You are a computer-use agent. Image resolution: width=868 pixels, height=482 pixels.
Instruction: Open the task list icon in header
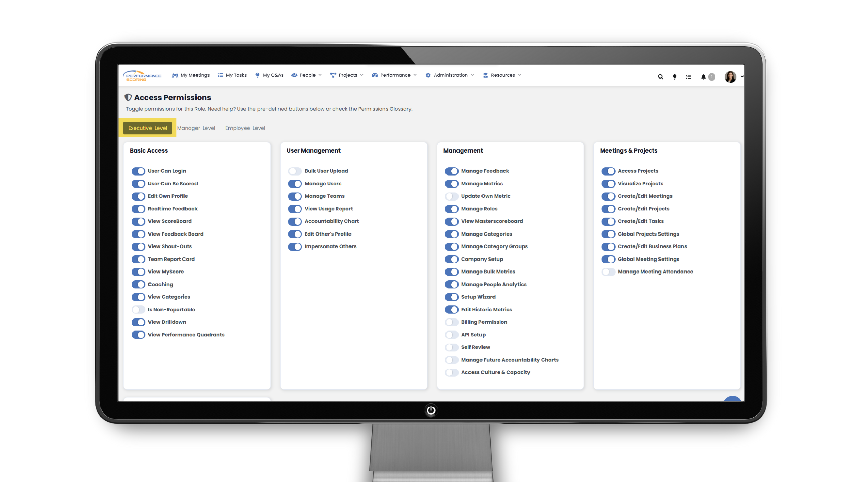(688, 77)
